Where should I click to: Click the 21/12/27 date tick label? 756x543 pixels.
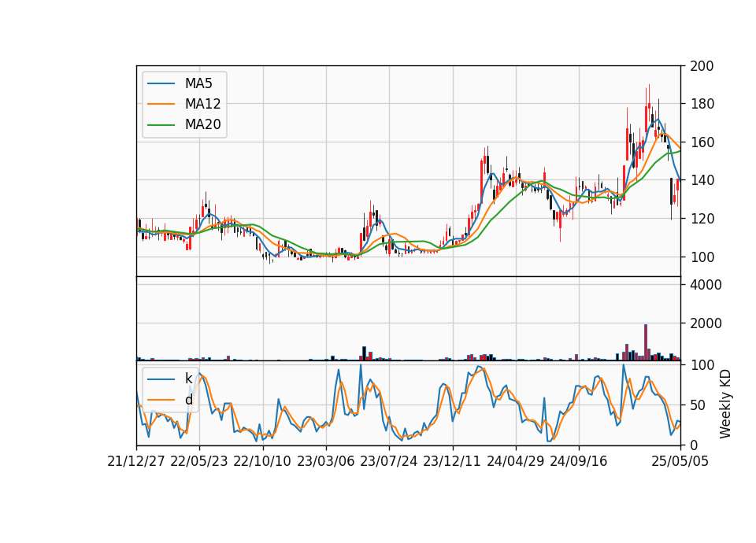pyautogui.click(x=136, y=461)
